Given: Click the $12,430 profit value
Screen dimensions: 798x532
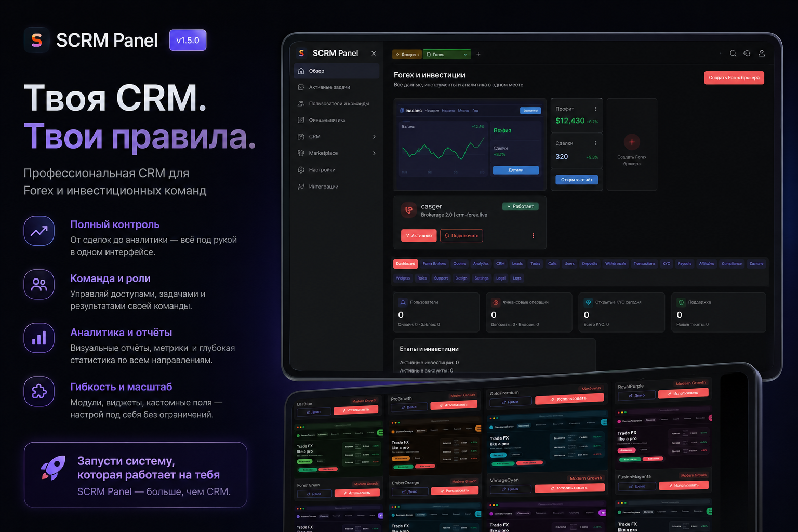Looking at the screenshot, I should (570, 121).
